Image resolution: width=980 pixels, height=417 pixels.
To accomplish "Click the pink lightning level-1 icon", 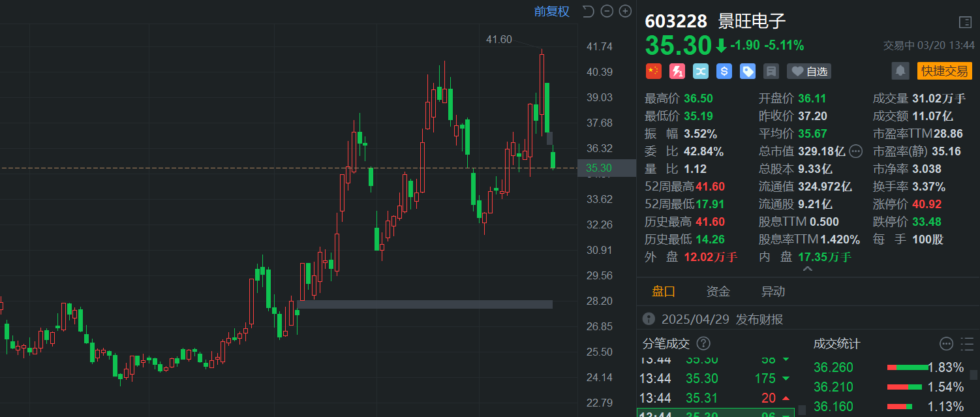I will tap(677, 71).
